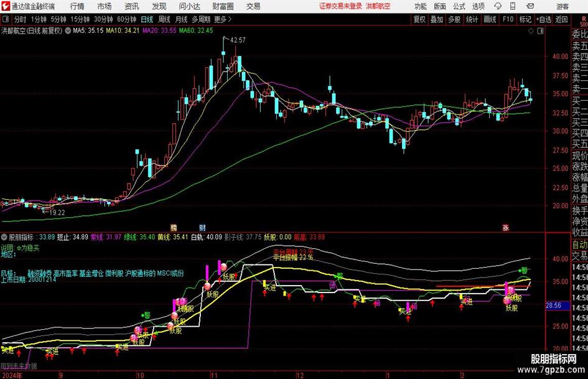Open the 资讯 menu

[132, 6]
